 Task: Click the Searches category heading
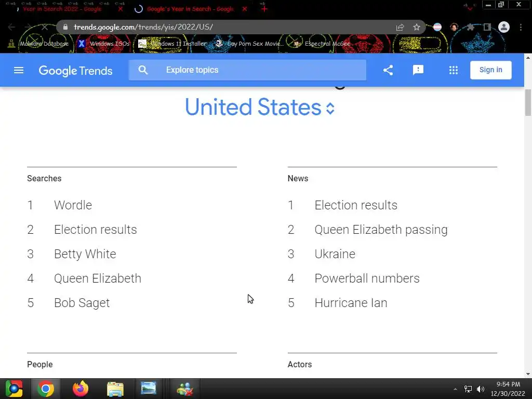[x=44, y=179]
